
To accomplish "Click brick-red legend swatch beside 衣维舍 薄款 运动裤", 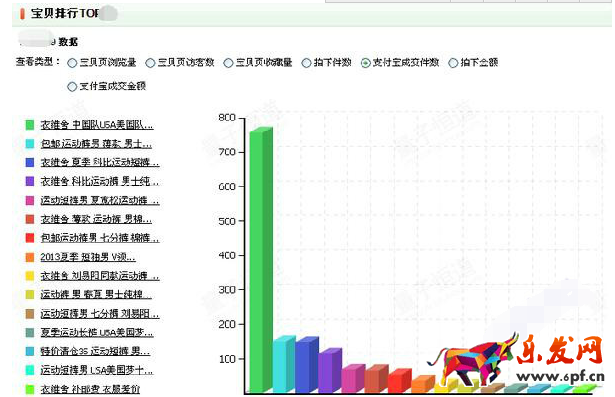I will (30, 219).
